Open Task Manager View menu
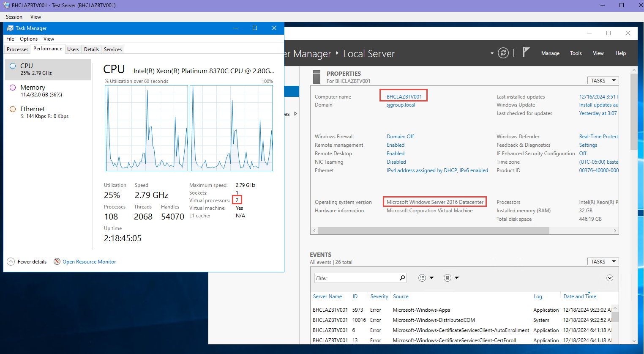Viewport: 644px width, 354px height. click(x=49, y=39)
